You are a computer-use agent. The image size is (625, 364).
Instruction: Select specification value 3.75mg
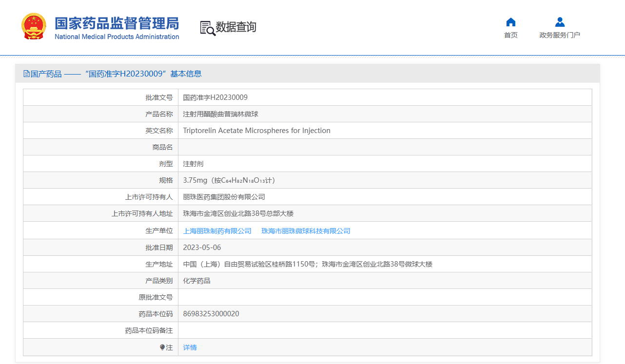230,180
